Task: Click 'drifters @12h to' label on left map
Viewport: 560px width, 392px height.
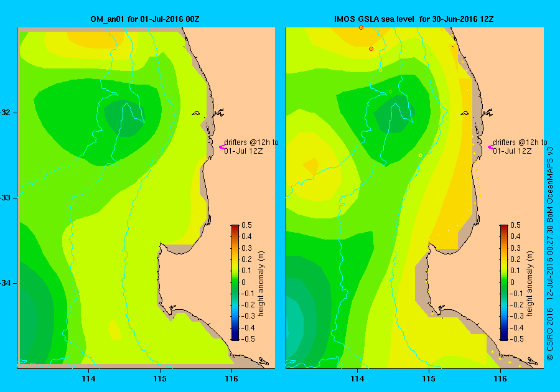Action: (x=251, y=142)
